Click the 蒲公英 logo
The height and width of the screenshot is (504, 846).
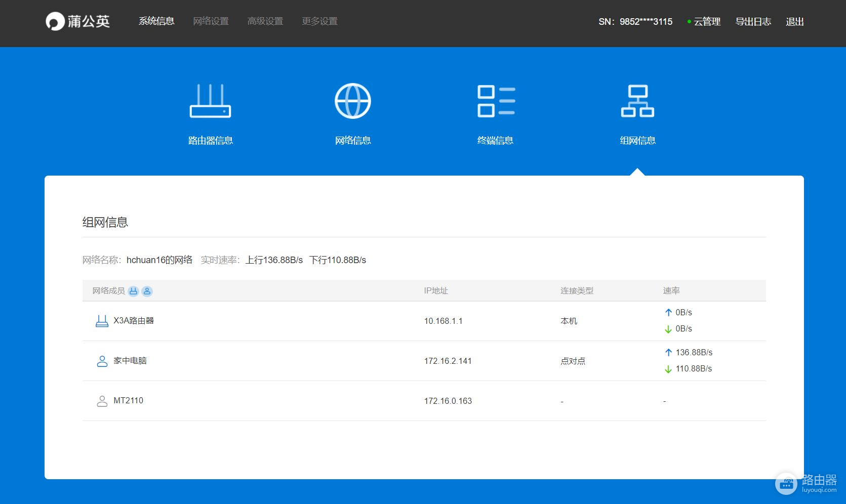[x=77, y=21]
